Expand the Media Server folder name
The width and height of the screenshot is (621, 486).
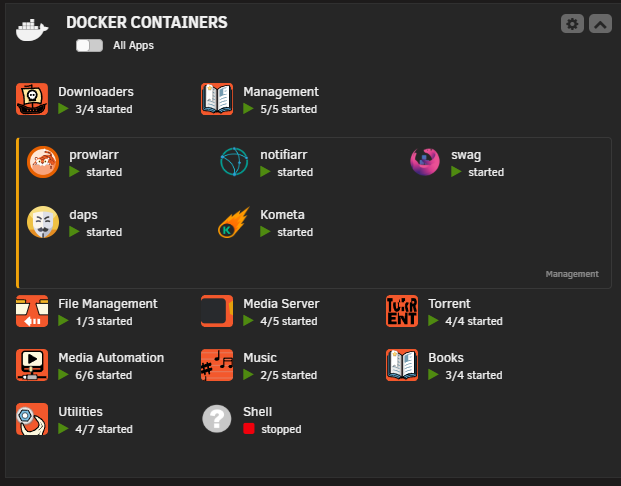[281, 304]
